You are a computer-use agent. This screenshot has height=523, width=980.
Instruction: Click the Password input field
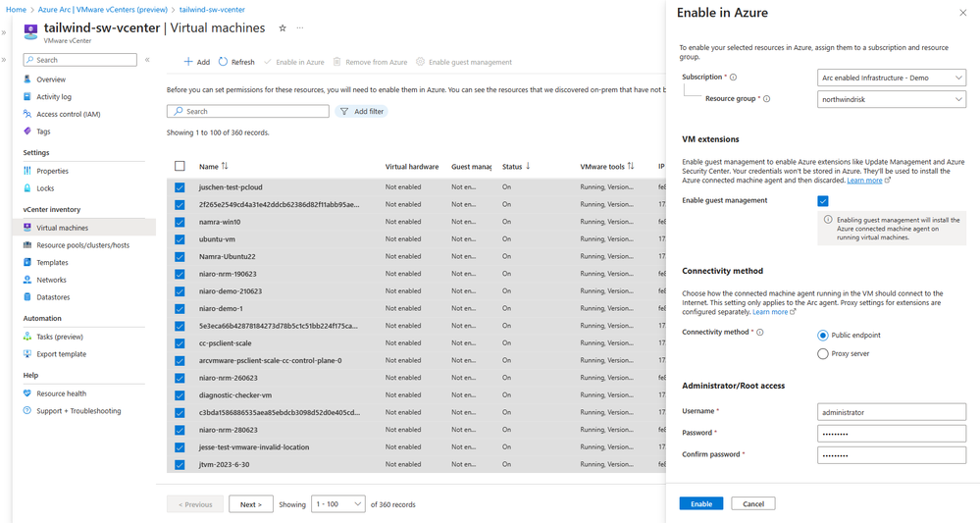(892, 434)
